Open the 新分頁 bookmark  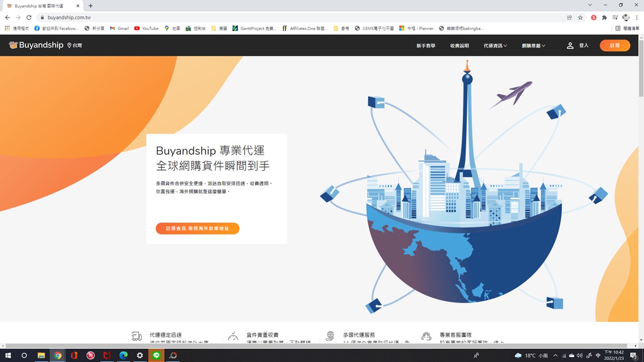click(94, 28)
